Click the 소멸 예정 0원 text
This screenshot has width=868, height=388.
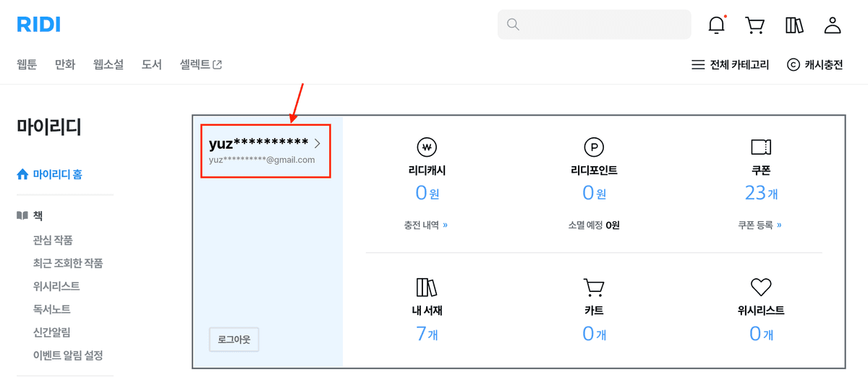tap(594, 225)
